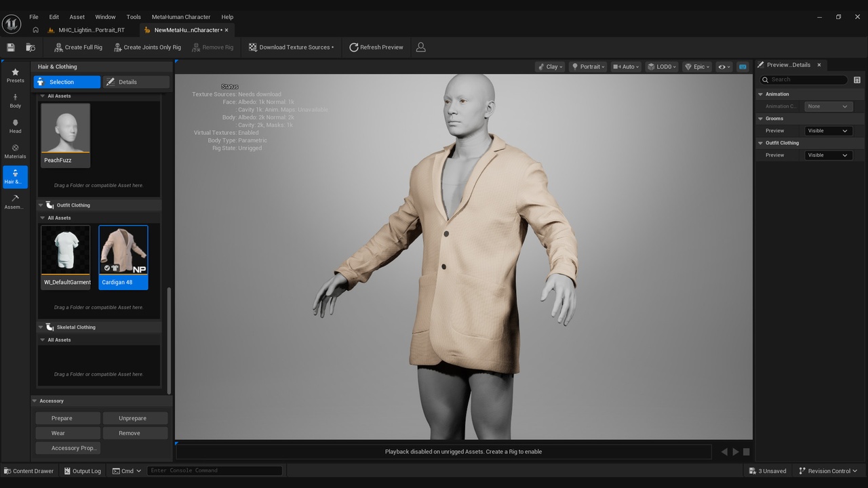Screen dimensions: 868x488
Task: Open the LOD0 dropdown
Action: click(661, 66)
